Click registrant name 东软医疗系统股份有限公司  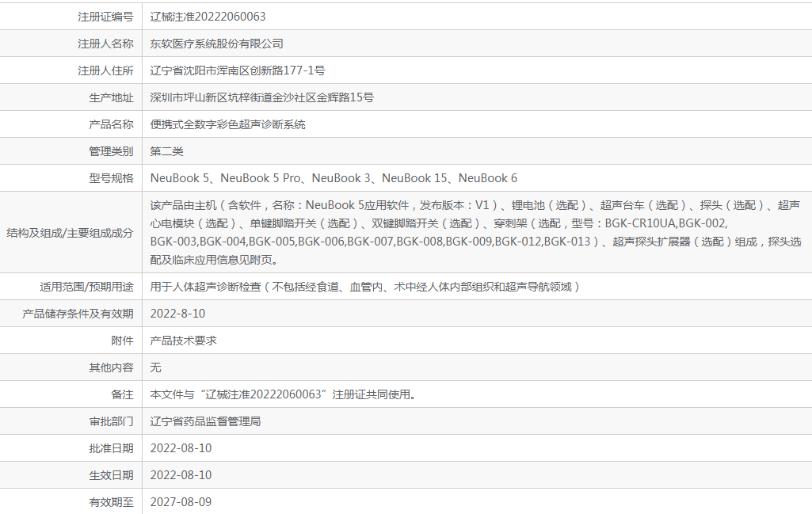pos(216,44)
